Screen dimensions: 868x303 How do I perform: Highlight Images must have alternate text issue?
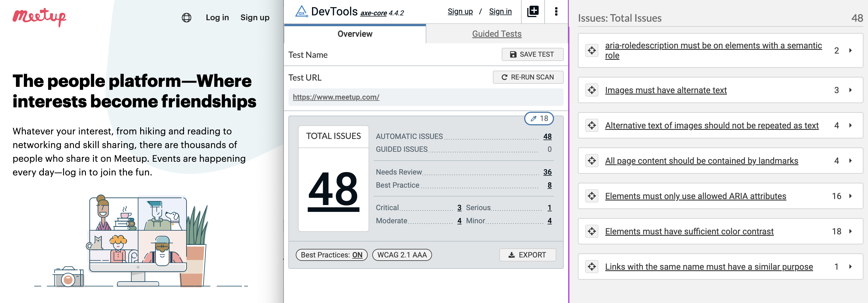pyautogui.click(x=592, y=90)
